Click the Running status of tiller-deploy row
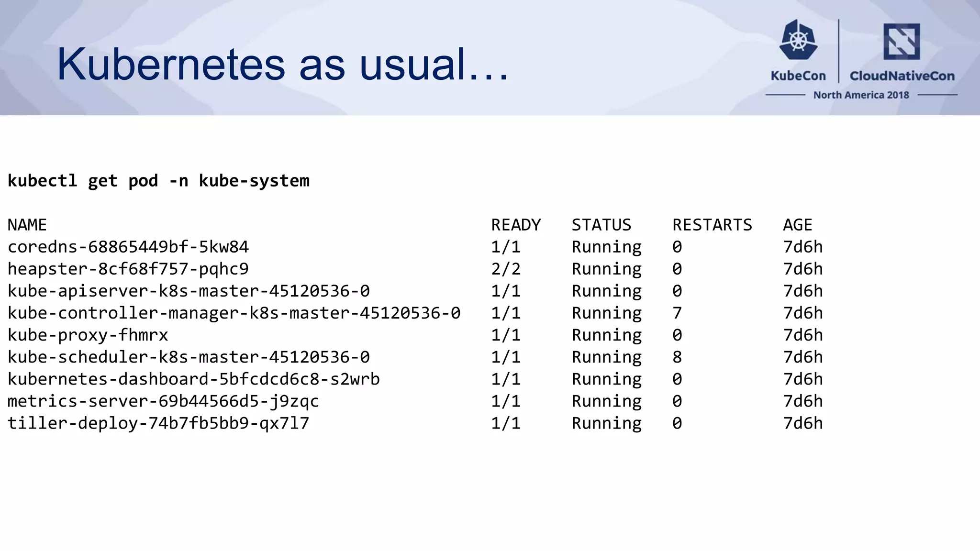The image size is (980, 551). 607,424
